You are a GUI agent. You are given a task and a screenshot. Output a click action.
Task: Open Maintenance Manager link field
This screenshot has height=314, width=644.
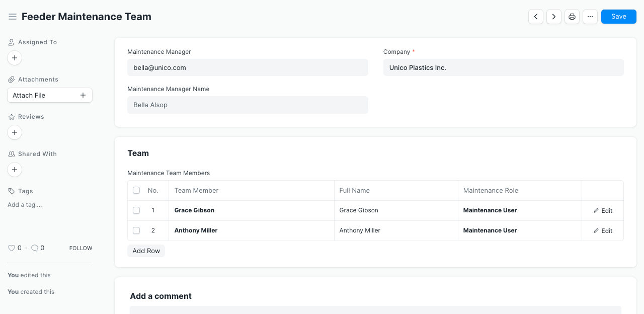248,67
